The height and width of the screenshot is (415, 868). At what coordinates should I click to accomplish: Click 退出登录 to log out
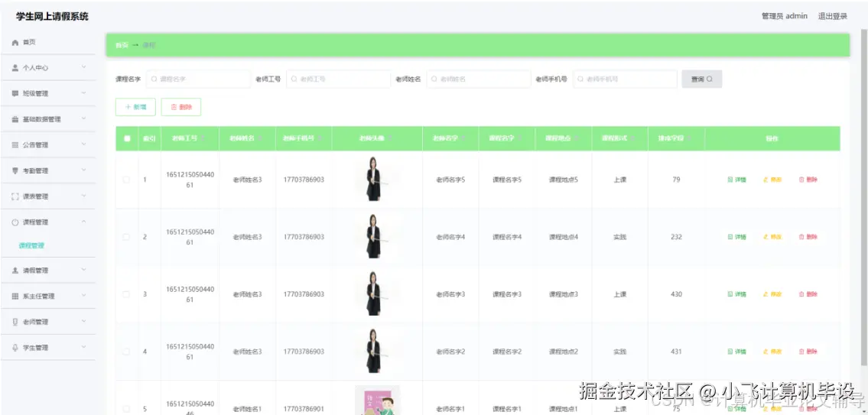point(833,16)
